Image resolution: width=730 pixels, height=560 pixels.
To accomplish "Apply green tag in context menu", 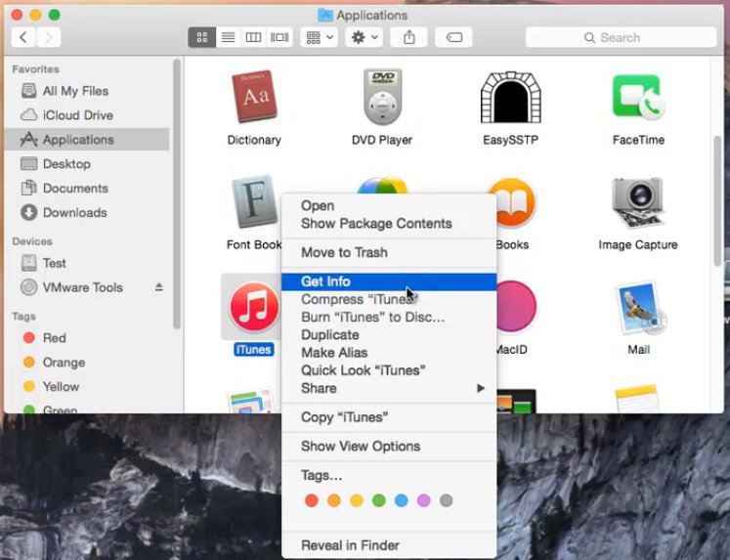I will click(379, 500).
